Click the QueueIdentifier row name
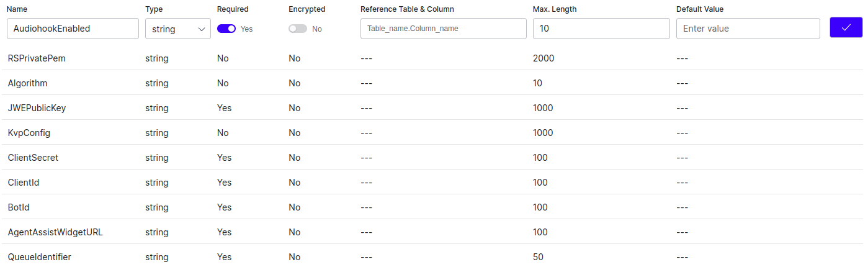The image size is (868, 267). [x=39, y=257]
